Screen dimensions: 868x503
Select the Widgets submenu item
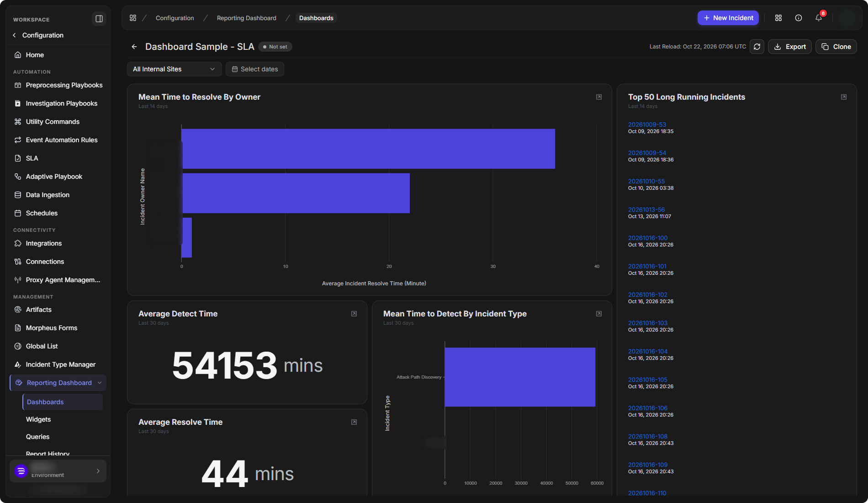click(38, 419)
